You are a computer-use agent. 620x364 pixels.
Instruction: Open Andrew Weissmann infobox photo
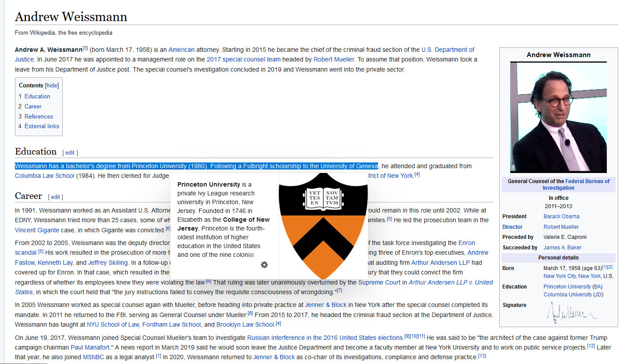tap(558, 117)
